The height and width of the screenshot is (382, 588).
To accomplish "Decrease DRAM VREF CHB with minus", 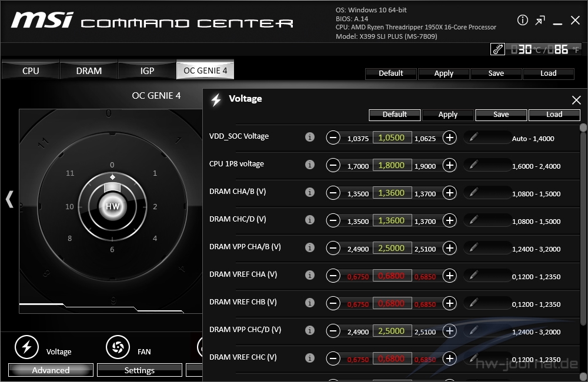I will point(333,303).
